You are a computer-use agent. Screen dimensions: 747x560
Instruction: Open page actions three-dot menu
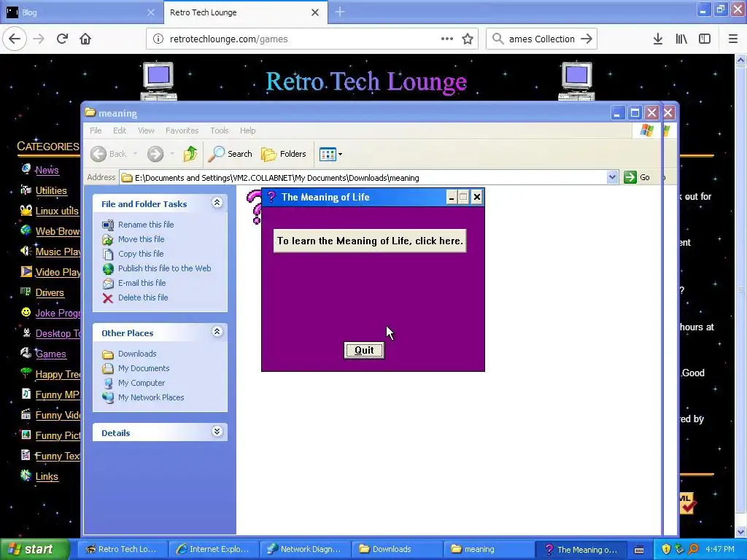tap(447, 39)
